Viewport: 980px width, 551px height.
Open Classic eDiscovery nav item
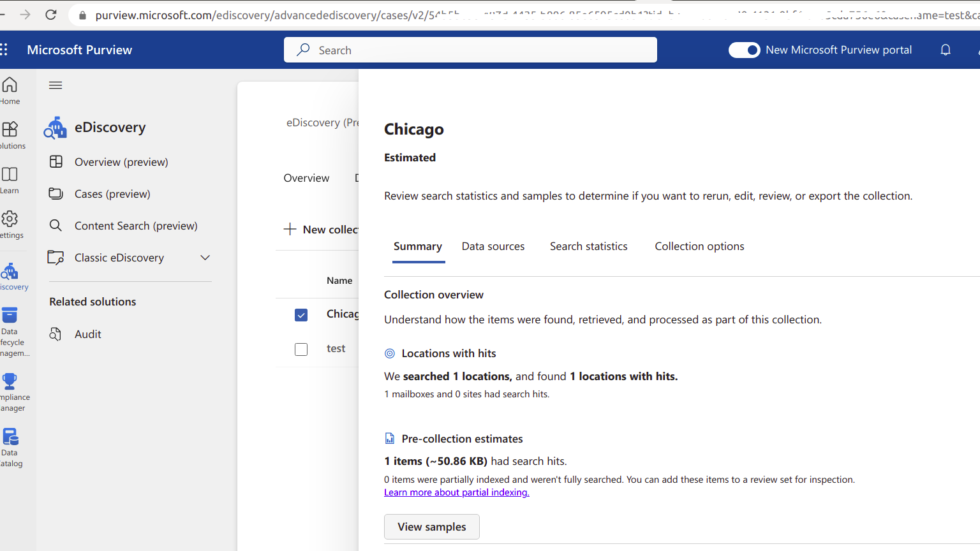tap(119, 258)
